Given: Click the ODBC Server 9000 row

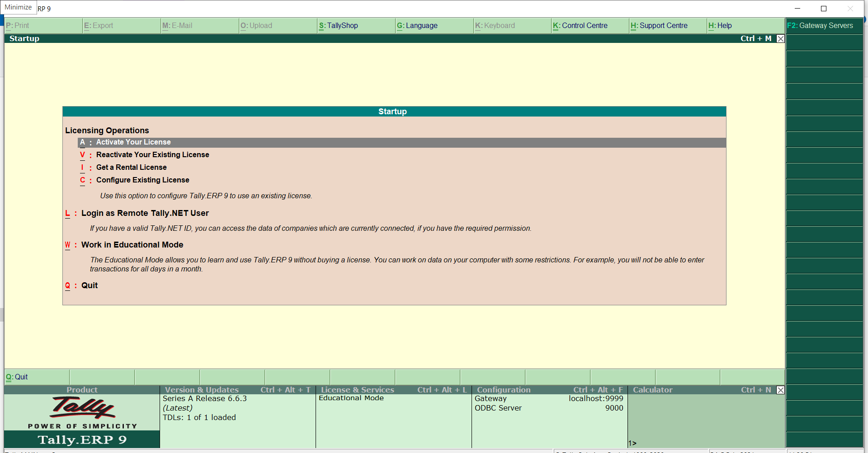Looking at the screenshot, I should 549,408.
